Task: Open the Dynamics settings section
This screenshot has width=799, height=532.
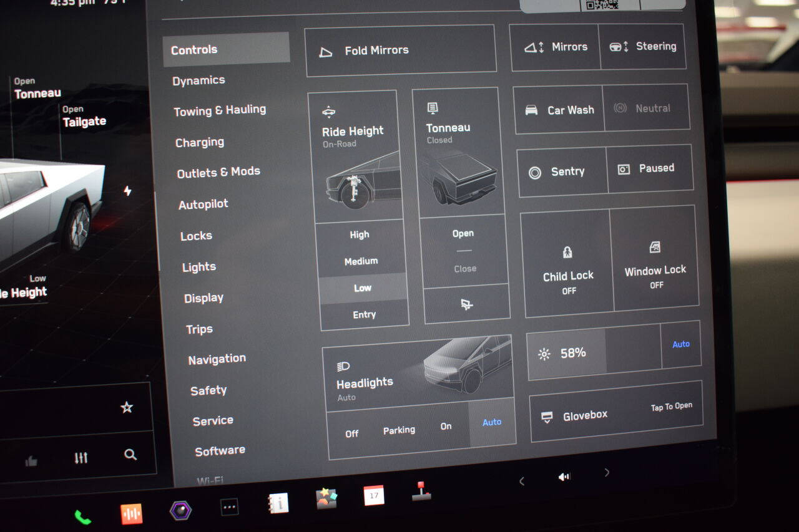Action: click(199, 80)
